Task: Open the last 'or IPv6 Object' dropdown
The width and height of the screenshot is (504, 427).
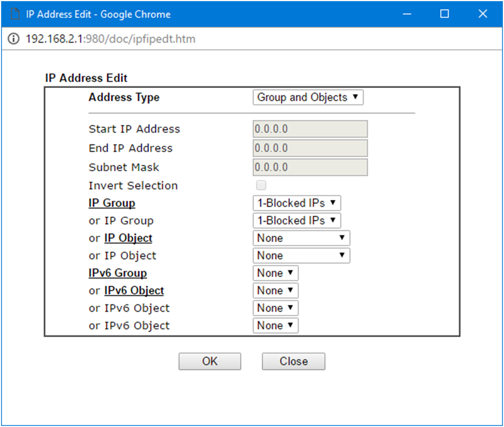Action: point(275,326)
